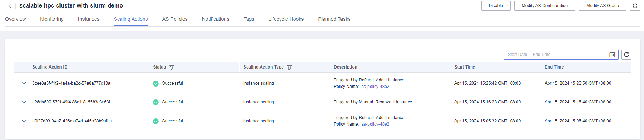The height and width of the screenshot is (140, 644).
Task: Expand row d0f37d93-94a2-436c-a74d-446b28b9afda
Action: click(x=24, y=121)
